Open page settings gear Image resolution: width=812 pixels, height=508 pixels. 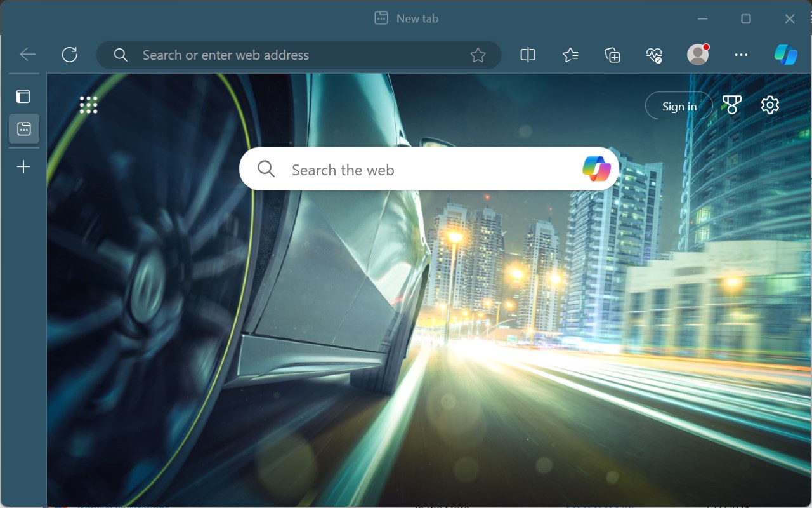tap(770, 105)
